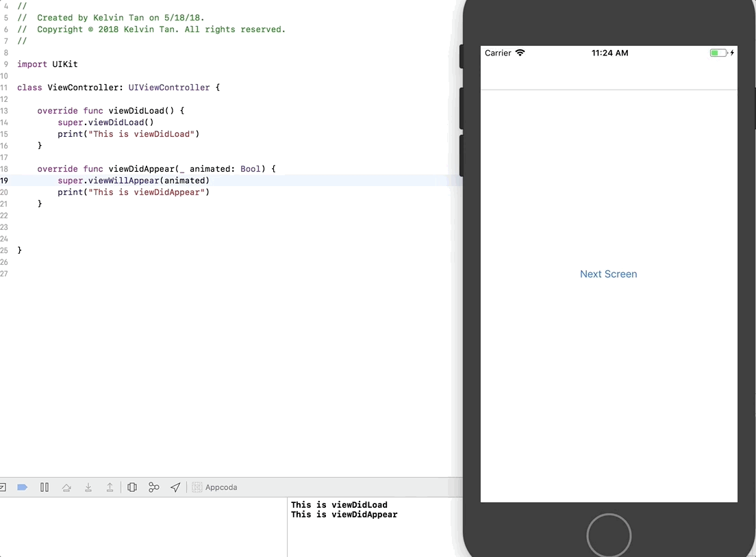Open the Appcoda process dropdown
This screenshot has height=557, width=756.
[215, 487]
